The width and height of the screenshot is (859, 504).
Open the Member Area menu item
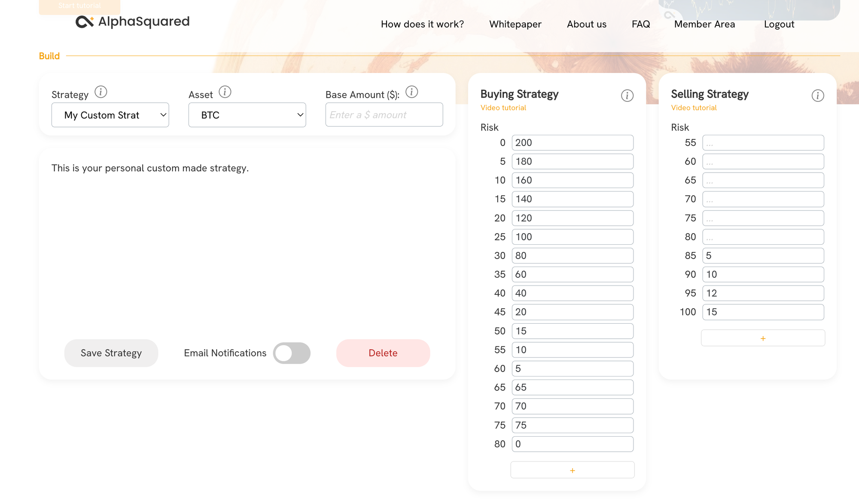(704, 24)
